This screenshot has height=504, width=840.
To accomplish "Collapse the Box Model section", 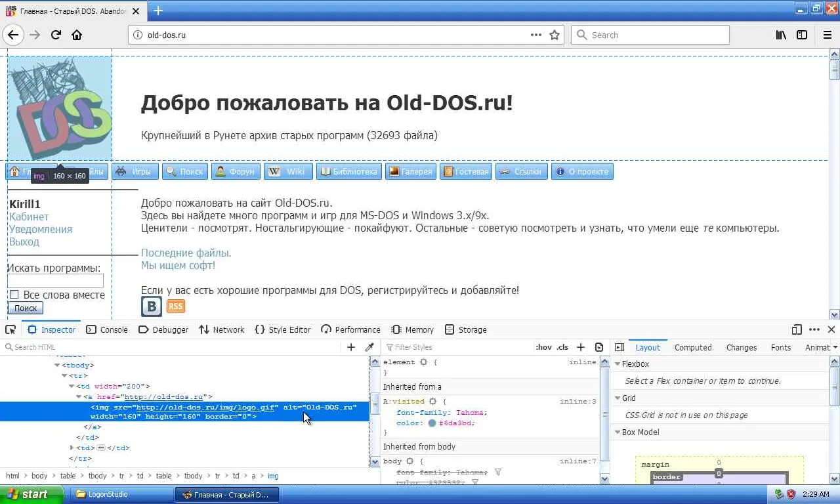I will tap(618, 432).
